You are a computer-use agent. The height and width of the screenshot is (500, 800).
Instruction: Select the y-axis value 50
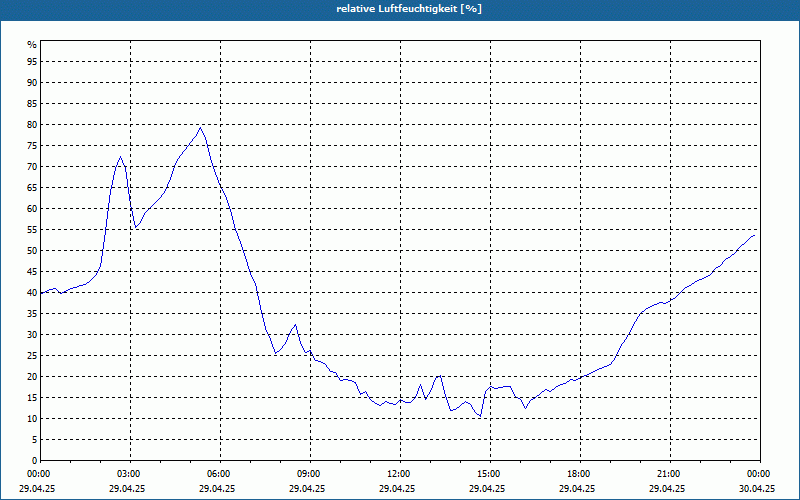coord(32,251)
